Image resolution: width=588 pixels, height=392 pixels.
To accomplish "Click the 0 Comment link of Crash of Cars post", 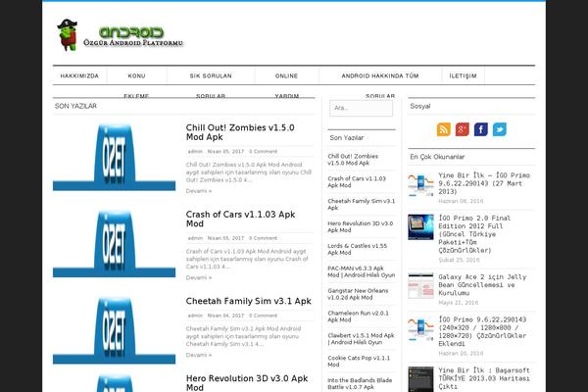I will (x=264, y=238).
